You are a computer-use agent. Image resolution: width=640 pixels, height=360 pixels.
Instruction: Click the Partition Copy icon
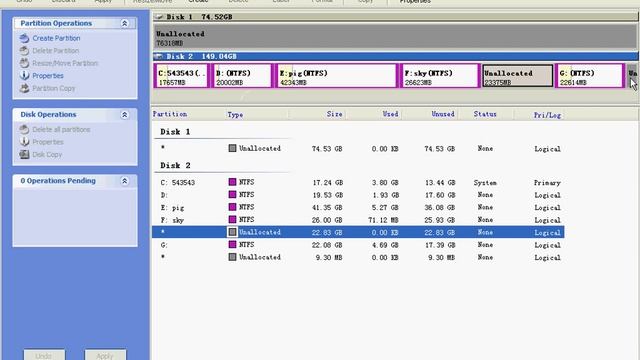[x=24, y=88]
